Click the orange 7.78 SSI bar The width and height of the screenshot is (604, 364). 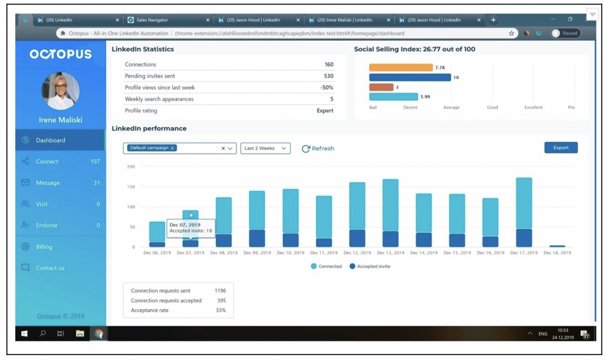401,67
